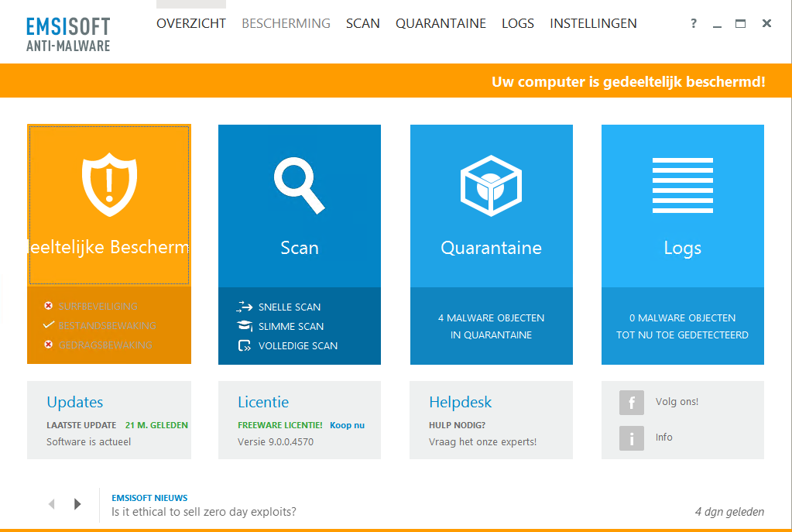The image size is (792, 532).
Task: Click the Logs tile title
Action: 682,249
